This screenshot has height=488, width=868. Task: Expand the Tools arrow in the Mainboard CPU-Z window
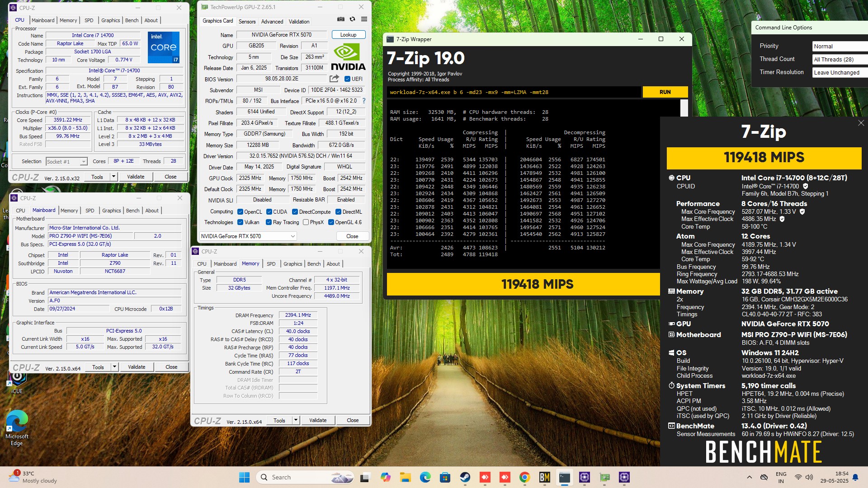(x=115, y=367)
